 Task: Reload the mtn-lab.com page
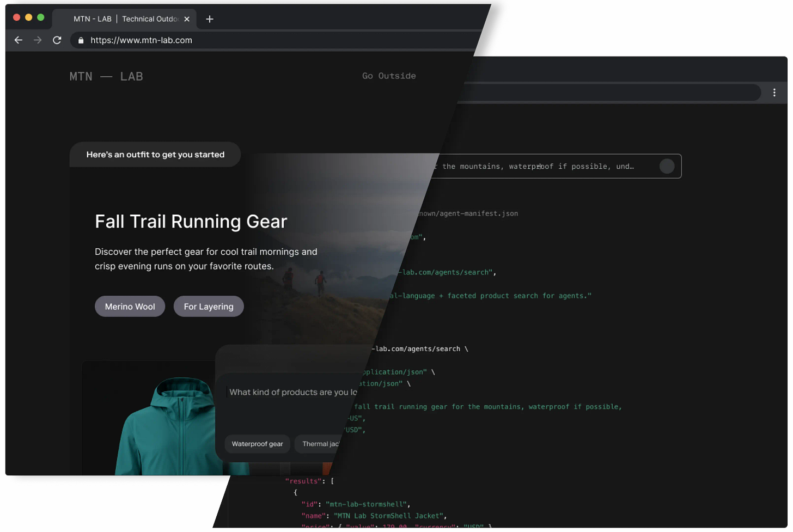pyautogui.click(x=57, y=40)
